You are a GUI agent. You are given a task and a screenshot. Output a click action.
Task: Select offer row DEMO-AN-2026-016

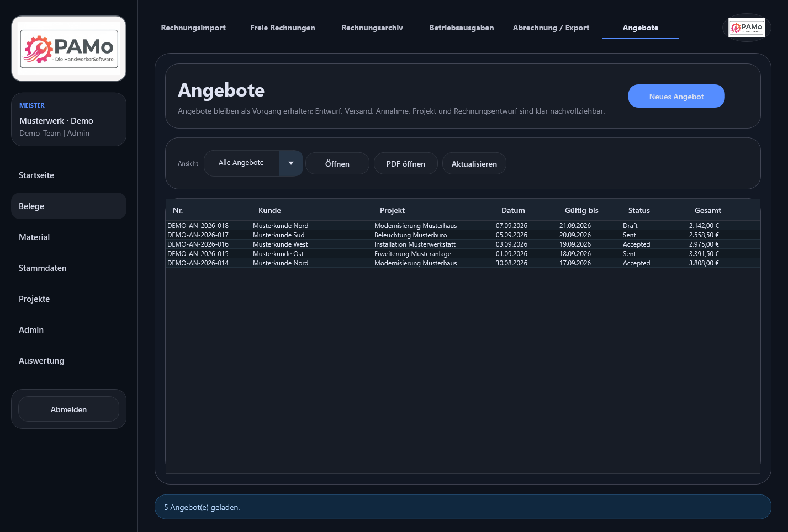463,244
